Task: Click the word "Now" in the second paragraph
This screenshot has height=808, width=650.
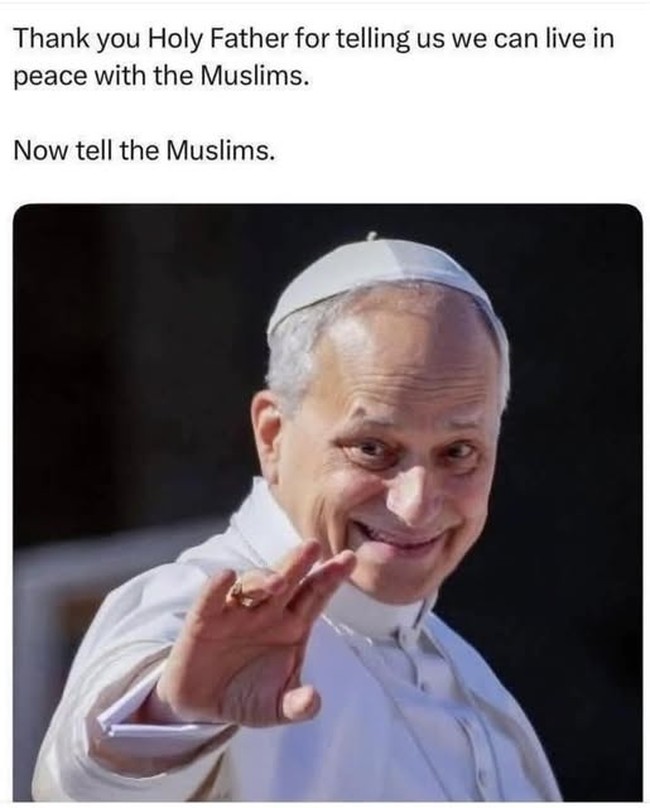Action: (x=40, y=150)
